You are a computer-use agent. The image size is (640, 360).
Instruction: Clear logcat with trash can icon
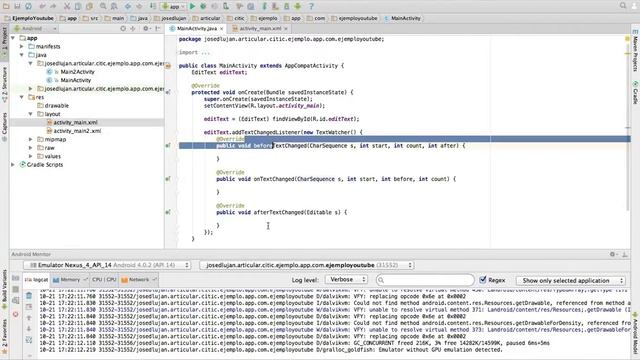coord(29,295)
